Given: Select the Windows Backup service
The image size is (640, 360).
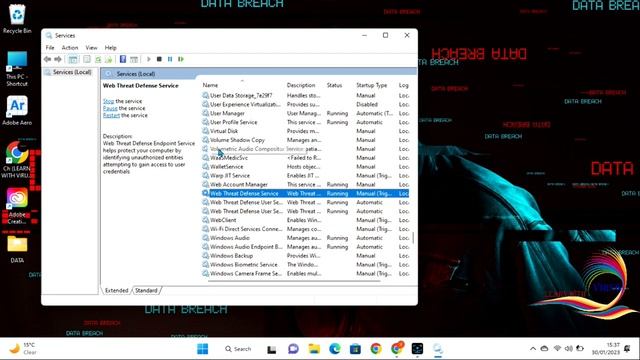Looking at the screenshot, I should [x=305, y=256].
